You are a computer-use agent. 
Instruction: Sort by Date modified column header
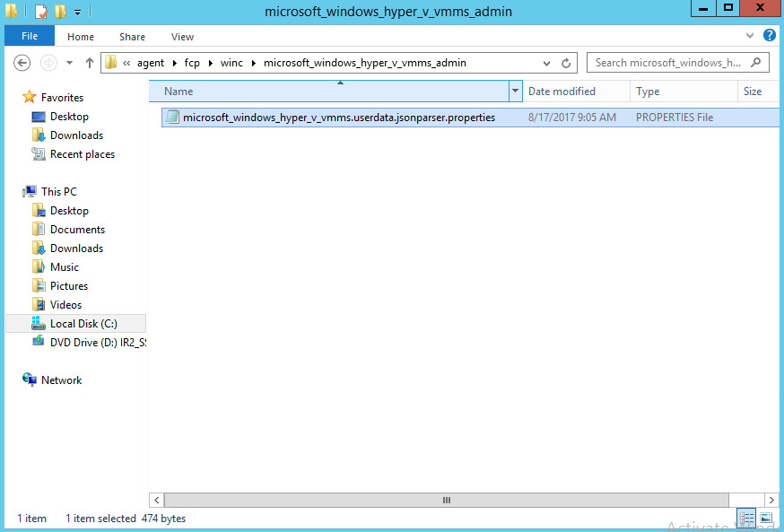(562, 92)
